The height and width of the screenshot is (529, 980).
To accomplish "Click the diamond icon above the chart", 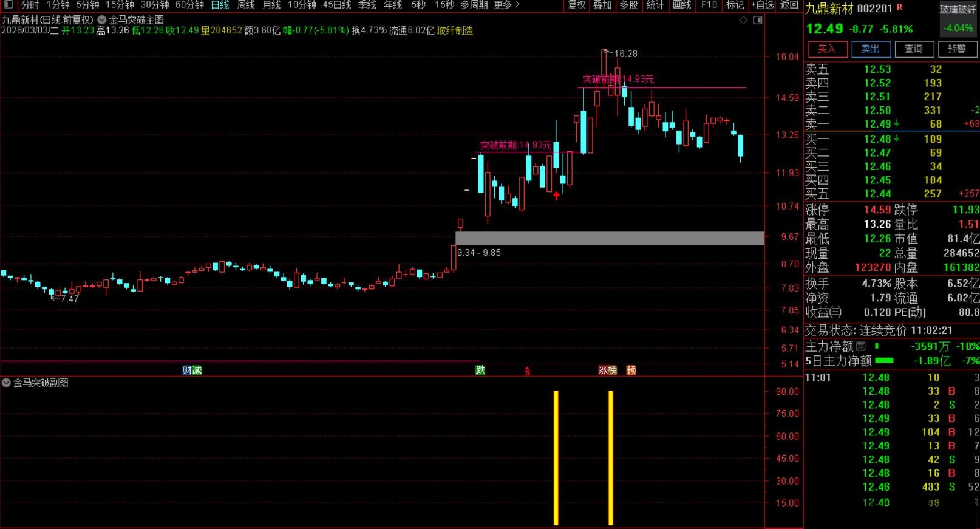I will 744,20.
